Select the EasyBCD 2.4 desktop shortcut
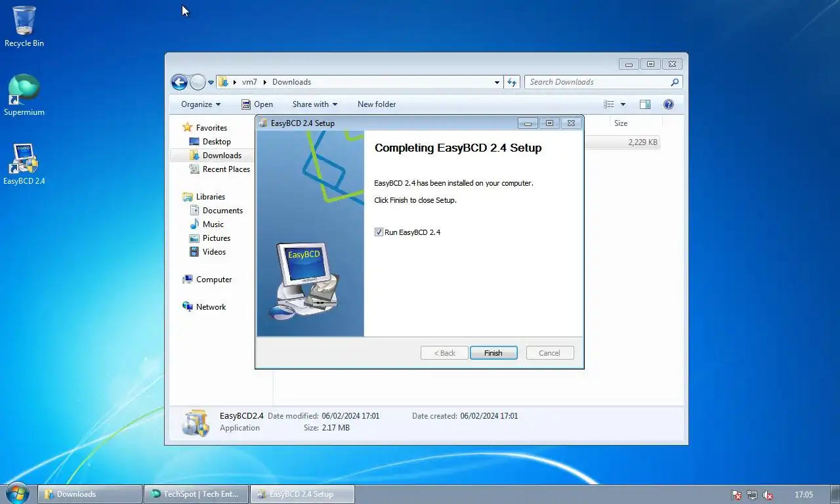Screen dimensions: 840x504 (x=24, y=164)
